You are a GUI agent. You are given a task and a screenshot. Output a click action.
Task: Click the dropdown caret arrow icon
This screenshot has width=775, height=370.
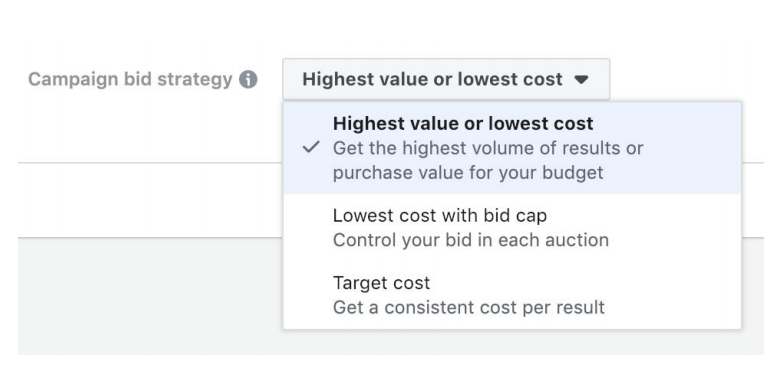click(582, 80)
